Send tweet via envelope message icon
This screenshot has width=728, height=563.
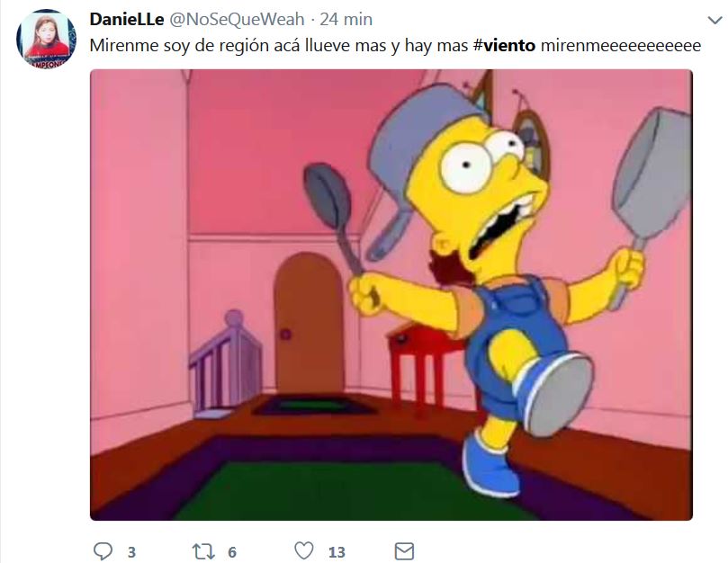click(404, 551)
